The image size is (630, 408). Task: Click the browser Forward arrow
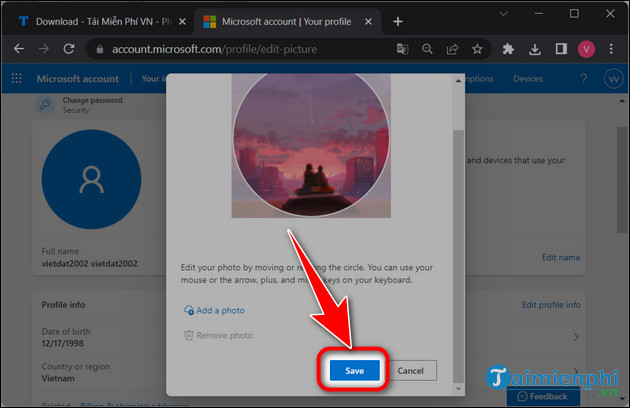tap(44, 49)
